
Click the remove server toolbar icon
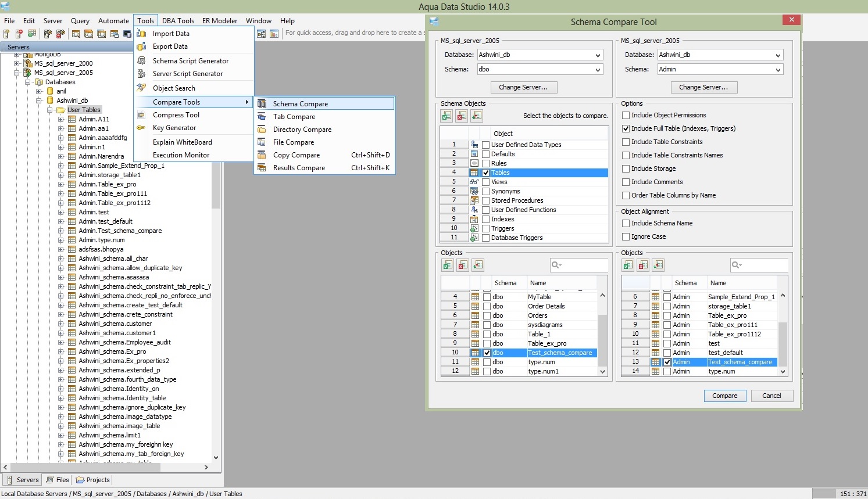pyautogui.click(x=19, y=34)
